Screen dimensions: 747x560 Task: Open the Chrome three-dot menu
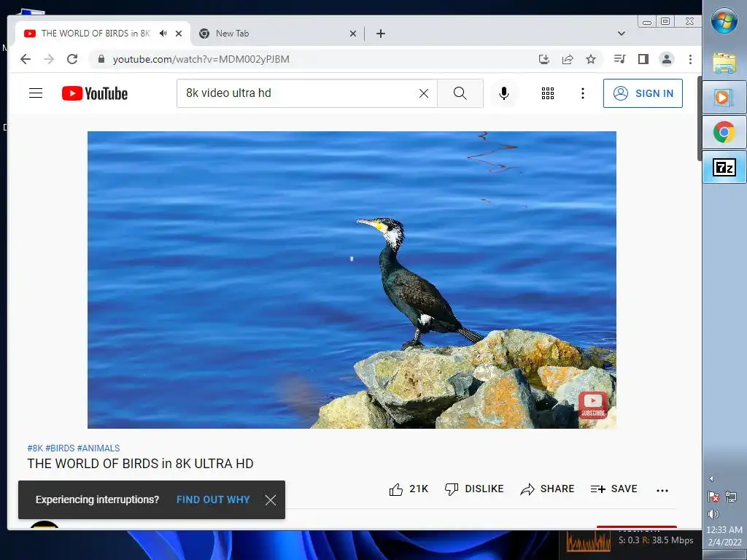click(690, 59)
